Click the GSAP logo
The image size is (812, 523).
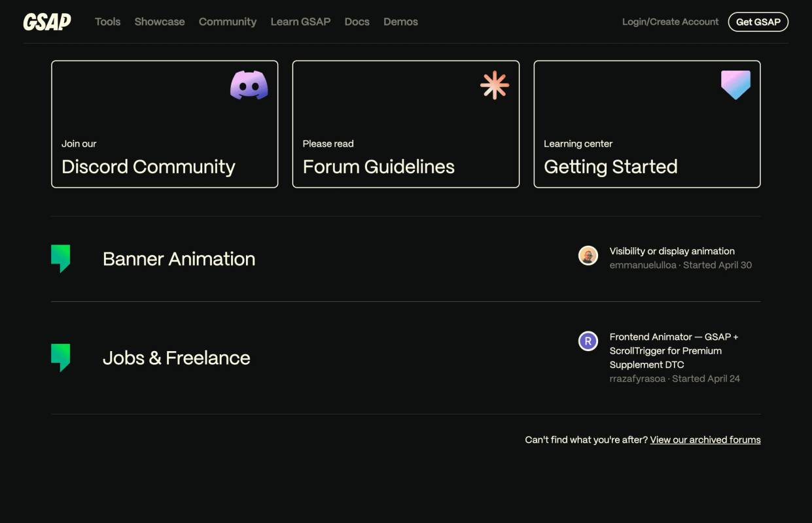click(x=47, y=22)
